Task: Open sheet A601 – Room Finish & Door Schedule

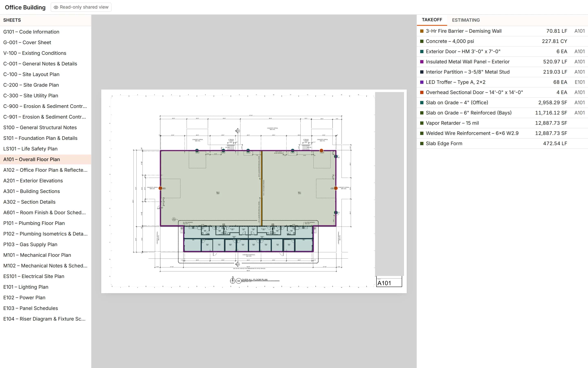Action: [x=46, y=212]
